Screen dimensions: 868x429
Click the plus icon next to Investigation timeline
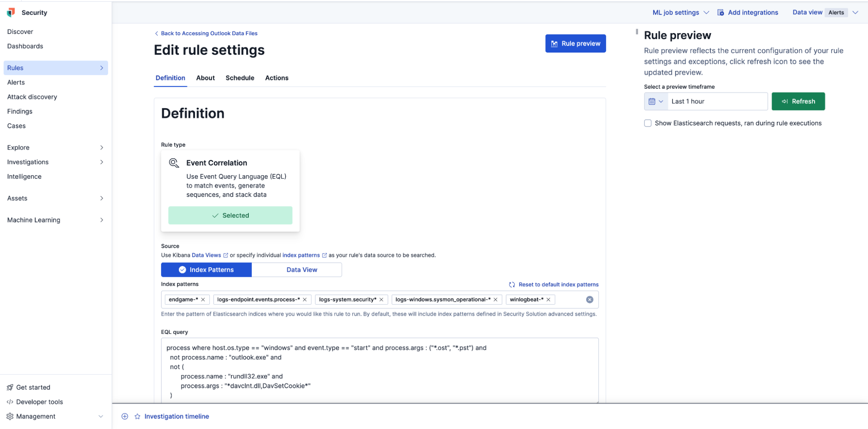coord(125,416)
